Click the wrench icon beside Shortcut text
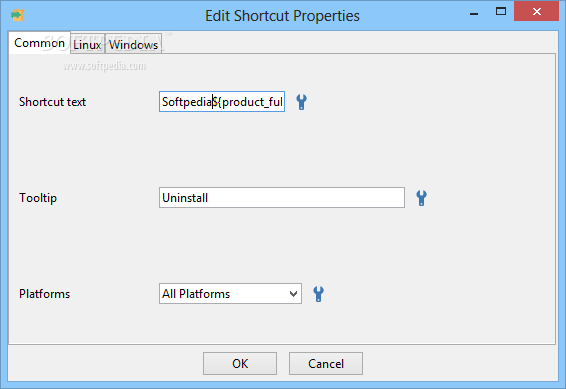This screenshot has height=389, width=566. coord(301,102)
